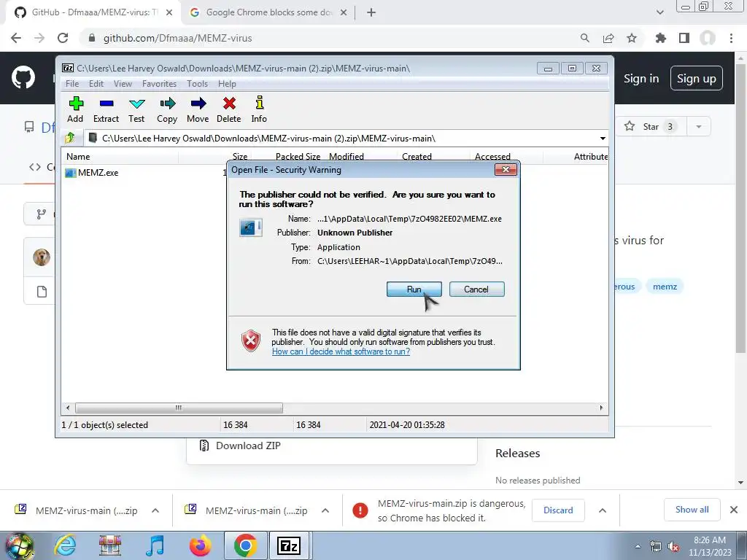This screenshot has height=560, width=747.
Task: Sort by the Packed Size column
Action: 298,157
